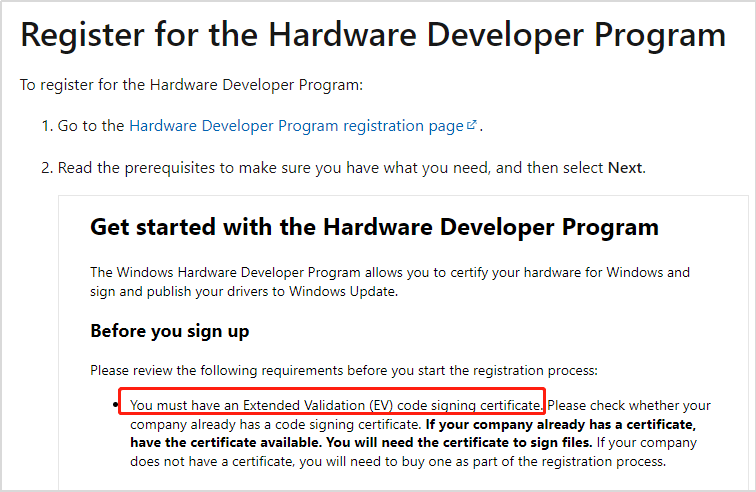Click the "To register for the Hardware Developer Program:" intro
The image size is (756, 492).
click(191, 84)
